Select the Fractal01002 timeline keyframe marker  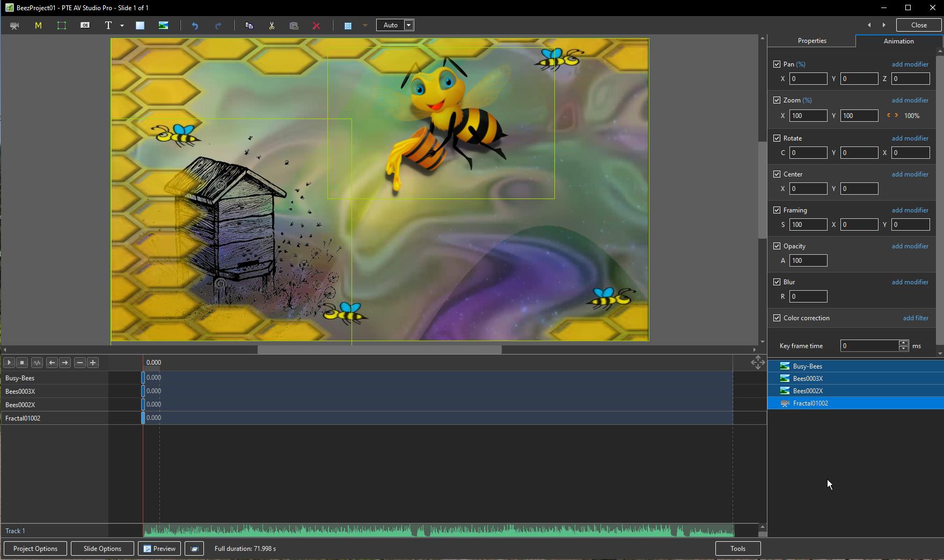tap(143, 418)
